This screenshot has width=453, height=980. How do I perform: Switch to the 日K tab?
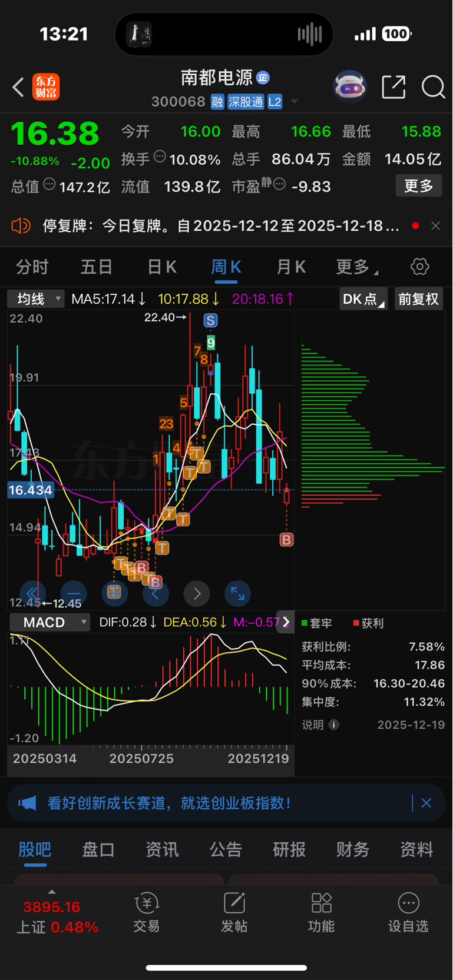161,267
